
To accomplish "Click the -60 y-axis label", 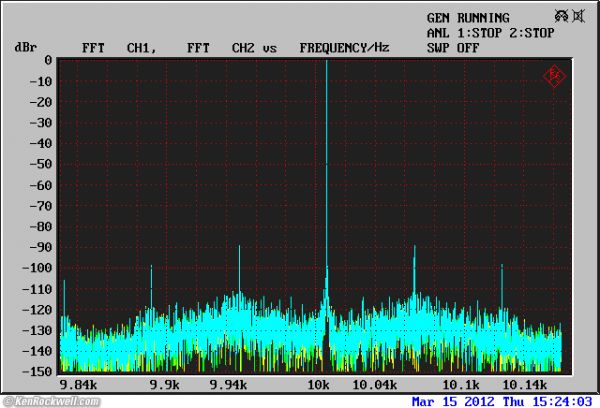I will click(x=40, y=185).
